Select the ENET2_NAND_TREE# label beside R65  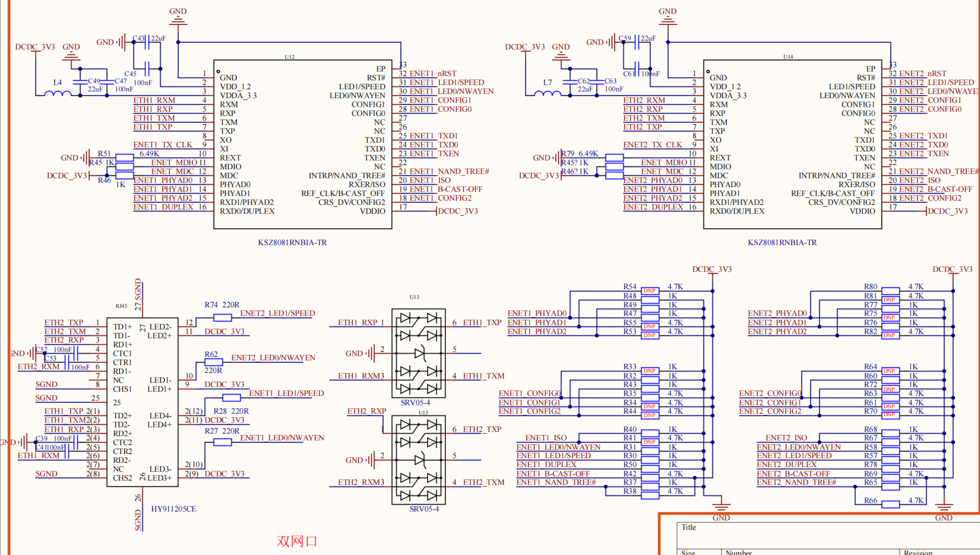pyautogui.click(x=796, y=482)
